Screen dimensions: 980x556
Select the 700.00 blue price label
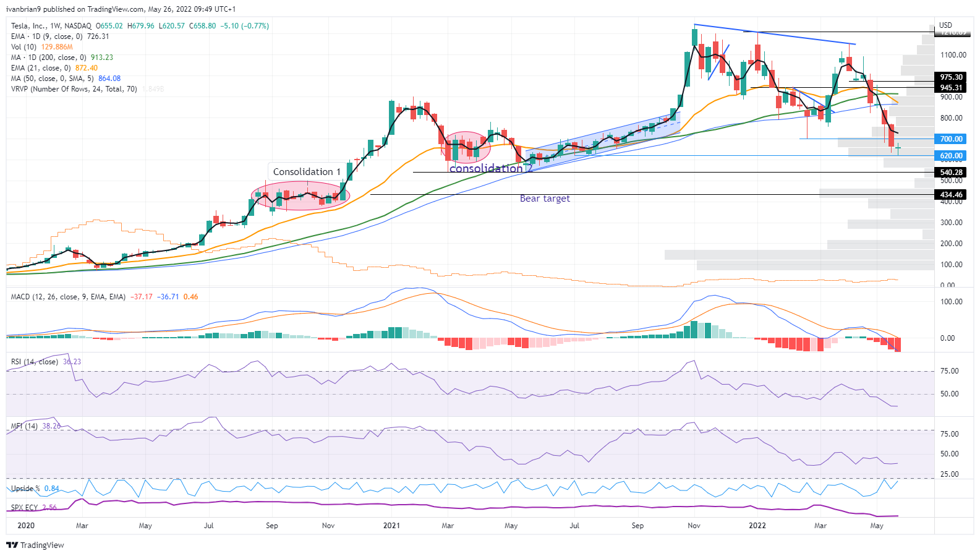click(x=951, y=139)
